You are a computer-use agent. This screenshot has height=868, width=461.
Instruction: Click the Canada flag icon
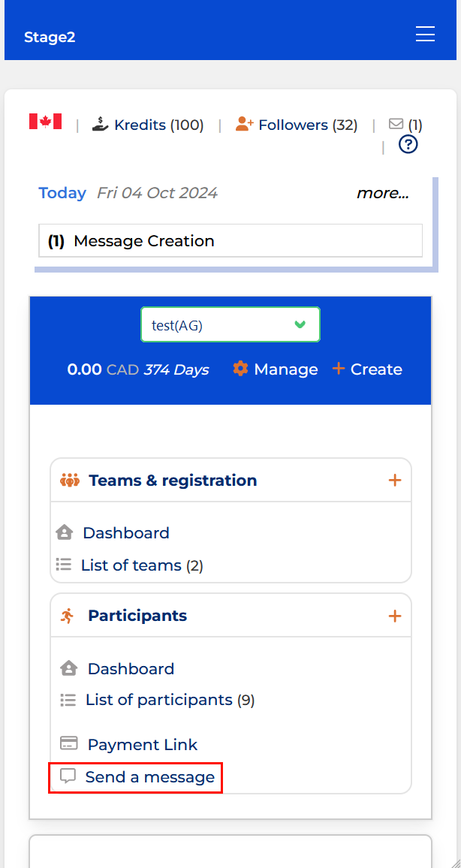[x=45, y=121]
